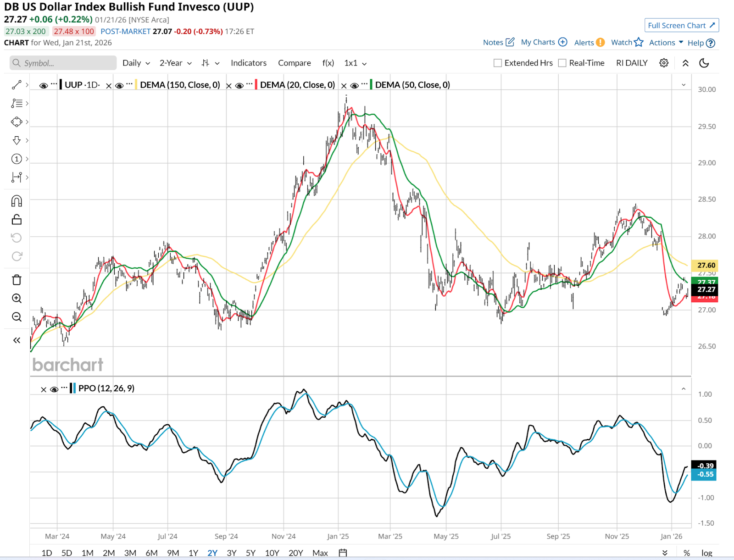The width and height of the screenshot is (734, 560).
Task: Click the My Charts link
Action: (544, 42)
